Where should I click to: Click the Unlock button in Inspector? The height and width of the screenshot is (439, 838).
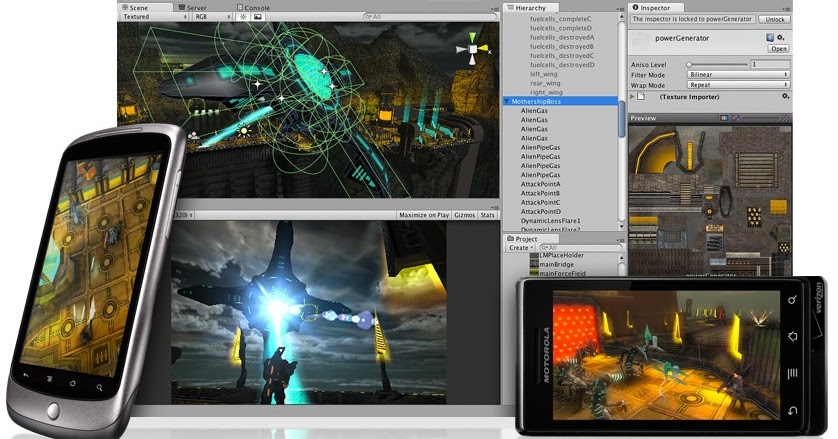click(x=774, y=19)
